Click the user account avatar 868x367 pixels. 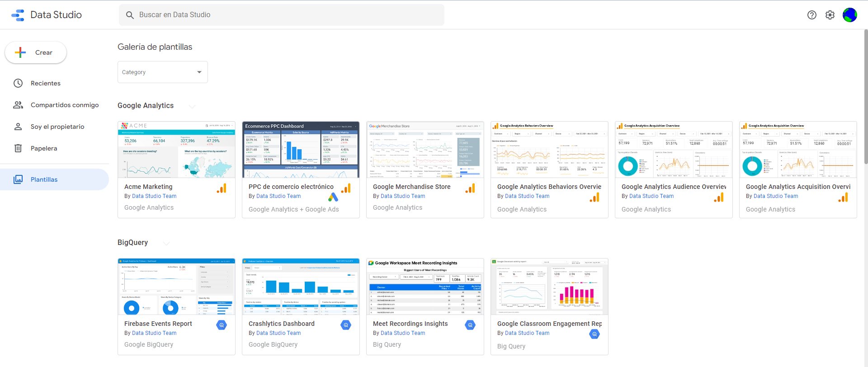[849, 15]
